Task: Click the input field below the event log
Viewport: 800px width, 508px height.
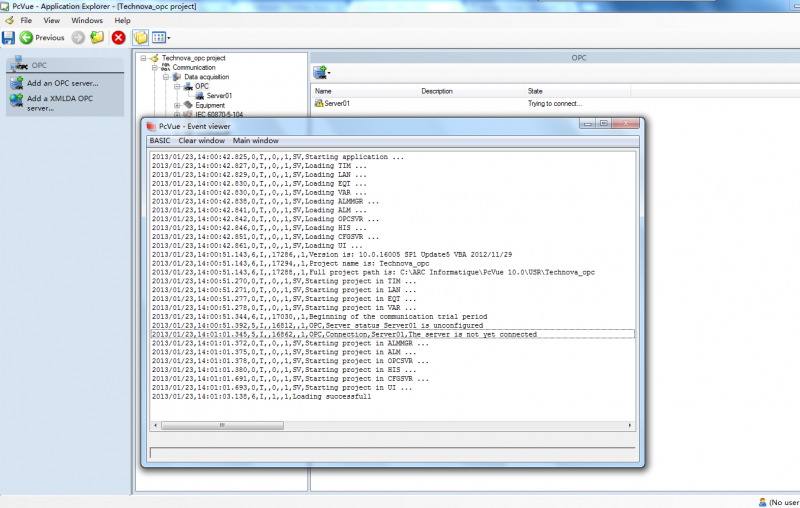Action: click(392, 452)
